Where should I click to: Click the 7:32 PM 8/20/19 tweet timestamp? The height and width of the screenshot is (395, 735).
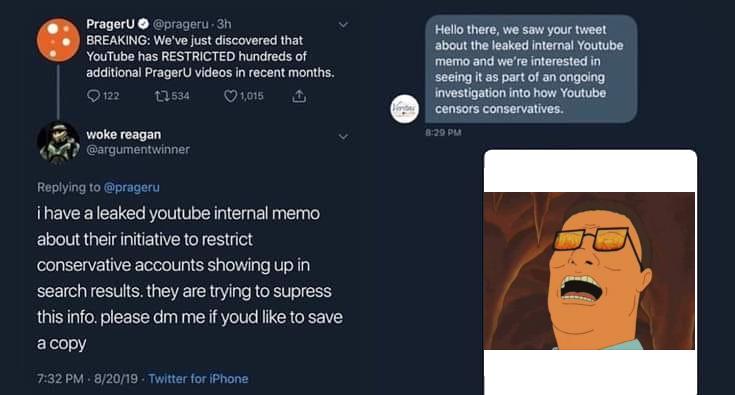87,379
